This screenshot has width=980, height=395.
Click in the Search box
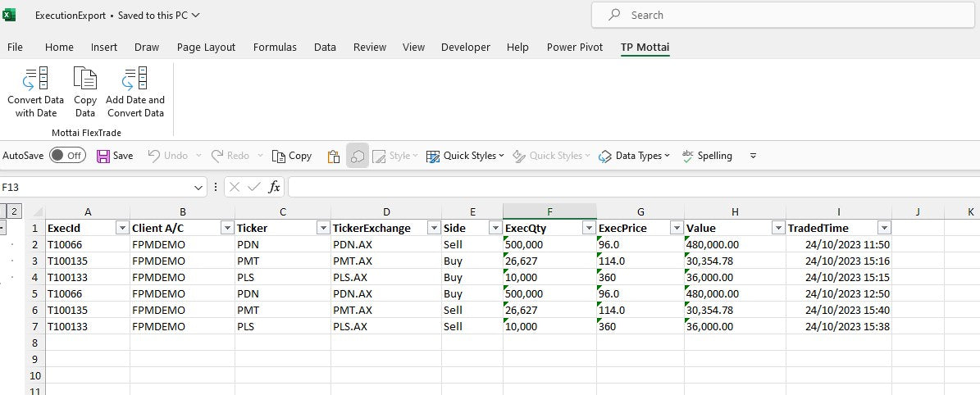coord(782,15)
